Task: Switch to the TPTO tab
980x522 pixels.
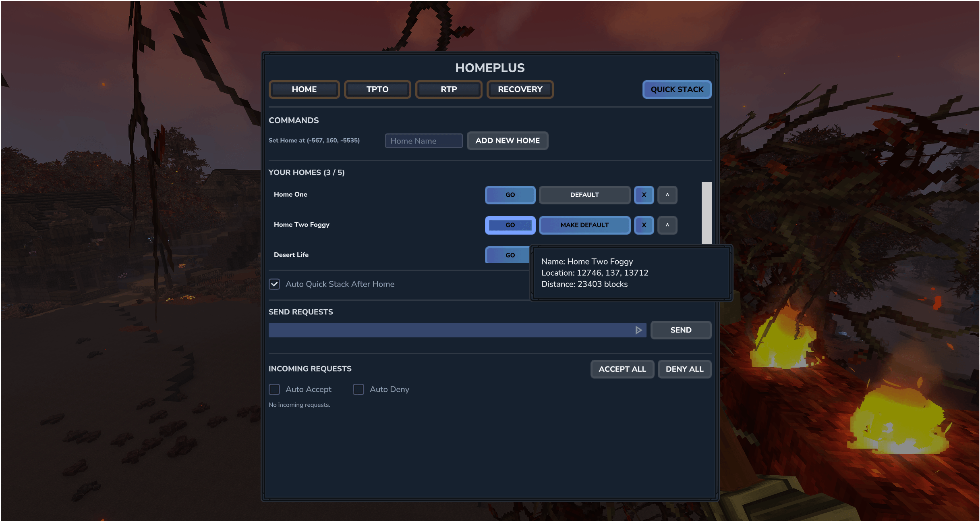Action: (x=377, y=89)
